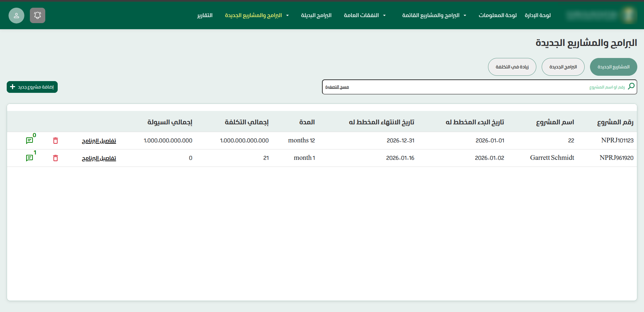Select the المشاريع الجديدة tab
The image size is (644, 312).
pyautogui.click(x=613, y=67)
